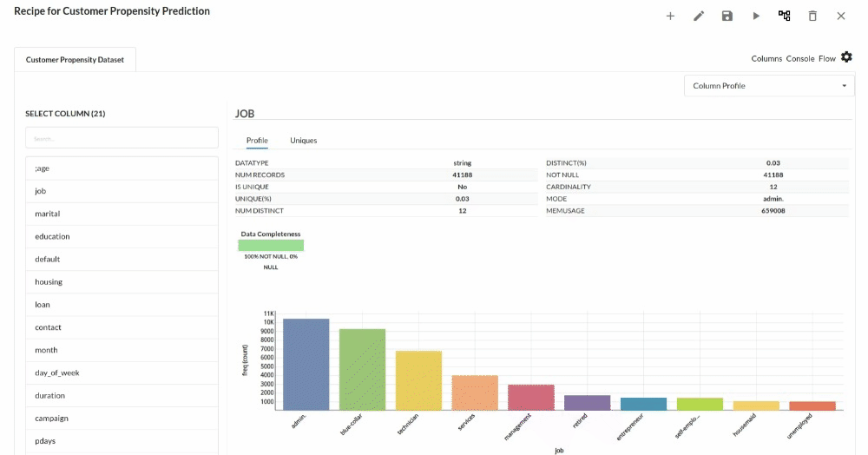Click the green Data Completeness bar
The width and height of the screenshot is (868, 455).
pos(271,245)
